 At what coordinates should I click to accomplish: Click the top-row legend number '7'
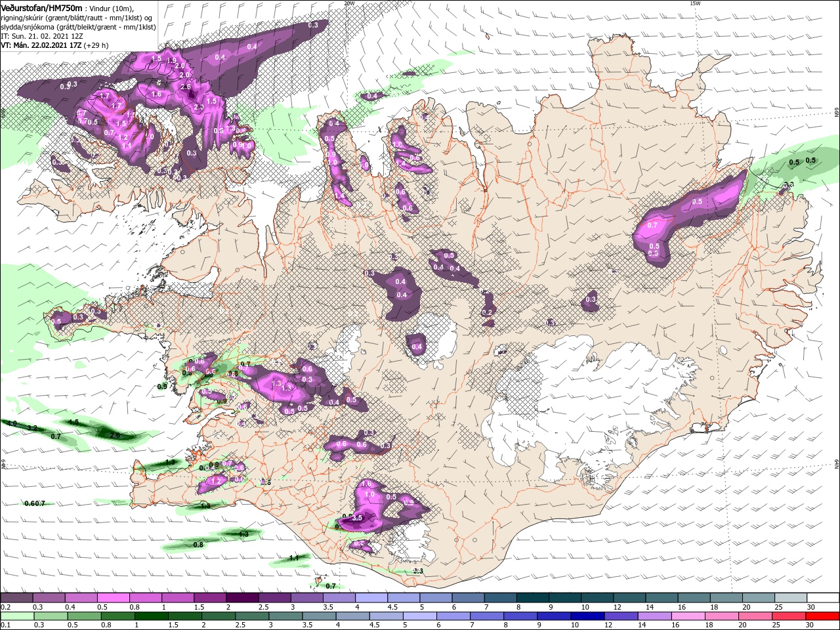point(485,607)
